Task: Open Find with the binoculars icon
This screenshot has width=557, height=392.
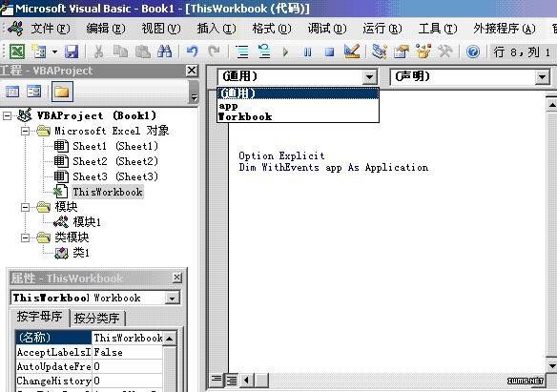Action: (x=164, y=52)
